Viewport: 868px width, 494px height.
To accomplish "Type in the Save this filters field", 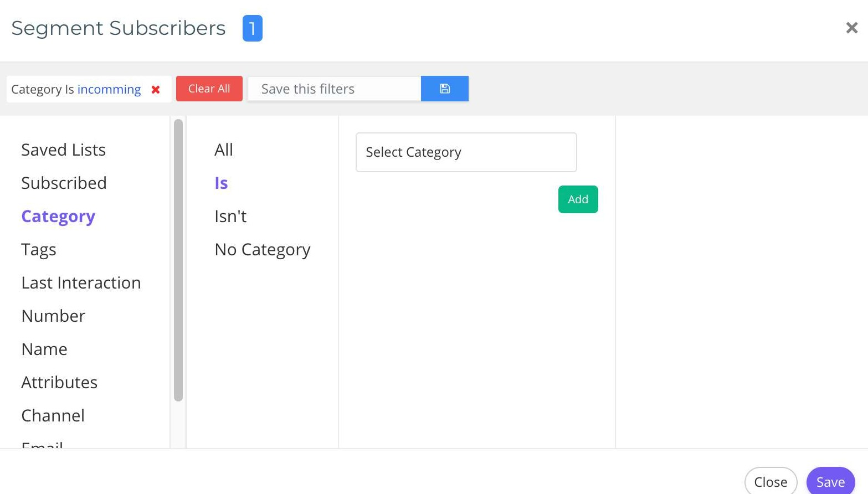I will click(334, 89).
